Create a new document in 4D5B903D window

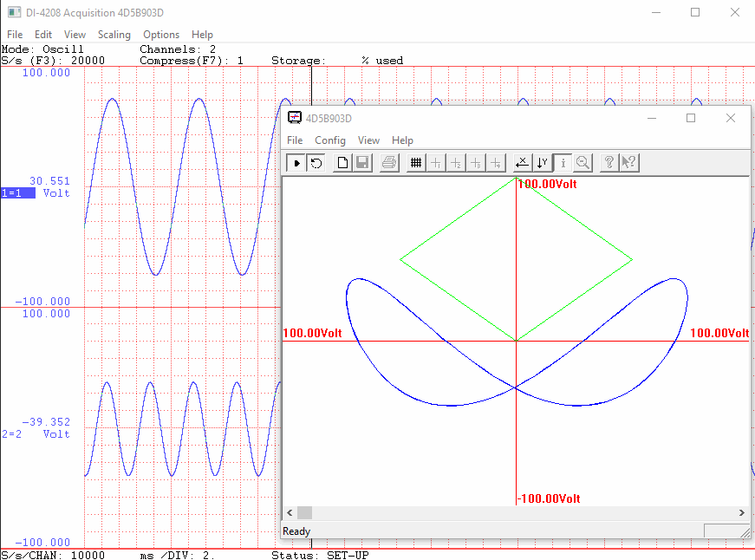tap(342, 163)
